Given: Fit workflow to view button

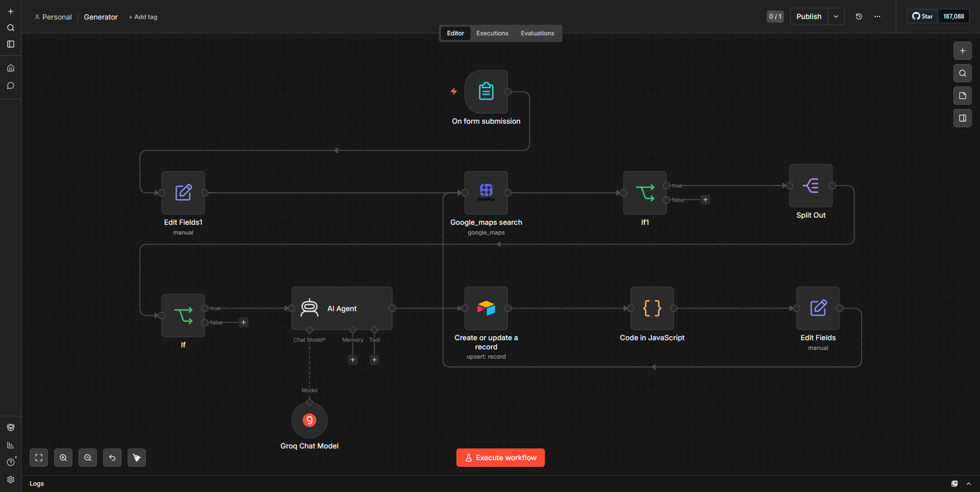Looking at the screenshot, I should coord(39,458).
